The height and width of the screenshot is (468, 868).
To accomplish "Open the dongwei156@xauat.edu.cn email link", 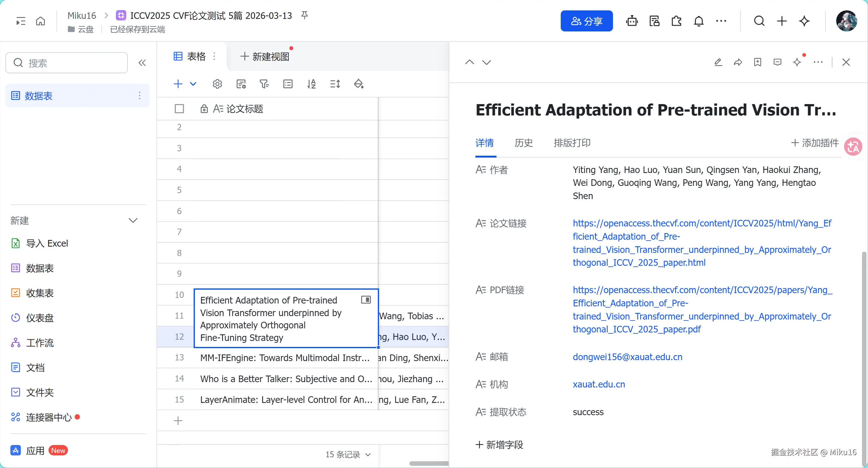I will pos(627,357).
